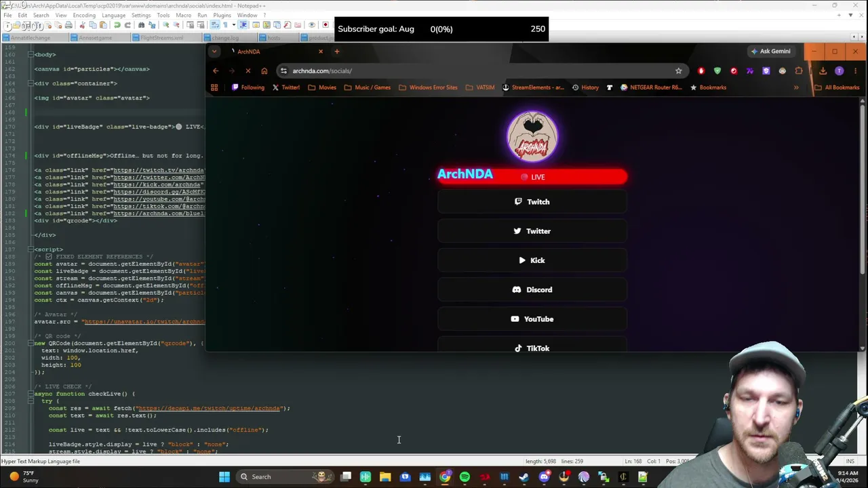Expand the Music / Games bookmark folder
868x488 pixels.
click(367, 87)
